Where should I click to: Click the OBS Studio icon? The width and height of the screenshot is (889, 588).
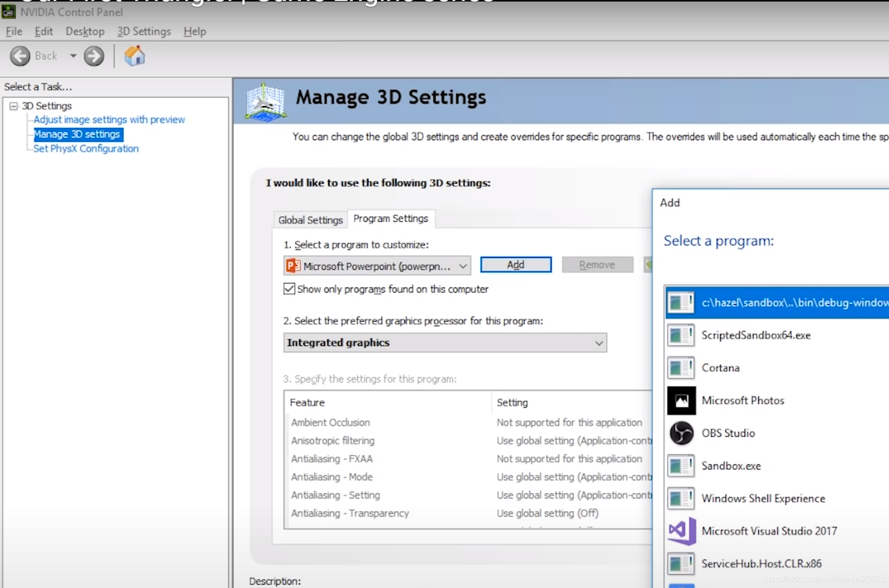pos(681,433)
